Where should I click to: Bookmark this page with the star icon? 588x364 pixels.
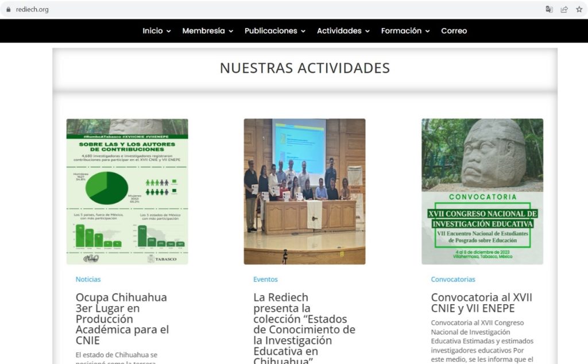point(579,9)
